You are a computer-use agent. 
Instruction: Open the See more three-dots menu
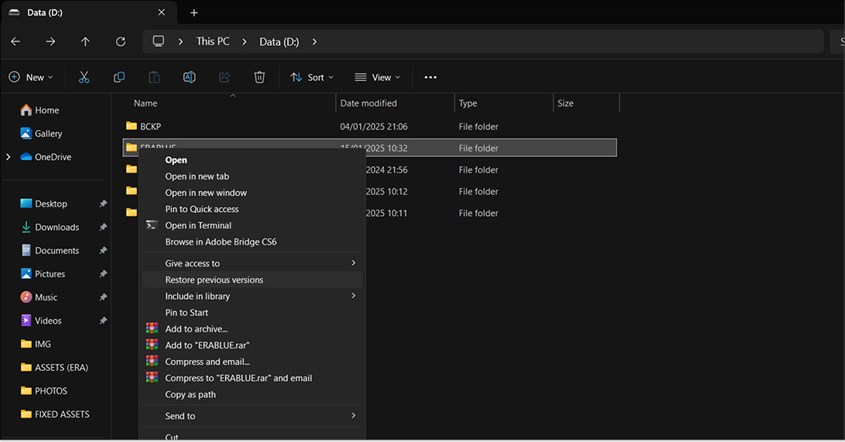click(x=430, y=77)
